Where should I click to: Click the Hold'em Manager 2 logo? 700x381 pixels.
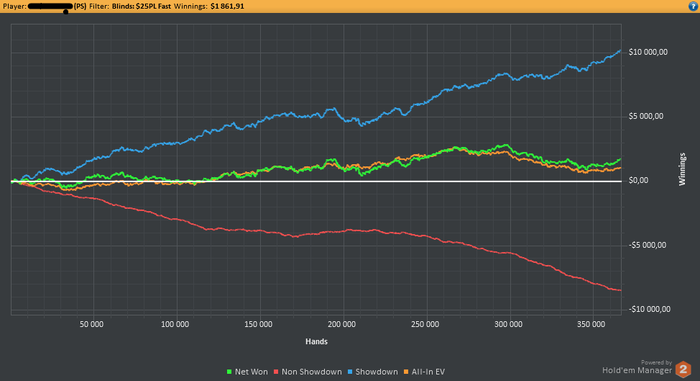pos(683,369)
